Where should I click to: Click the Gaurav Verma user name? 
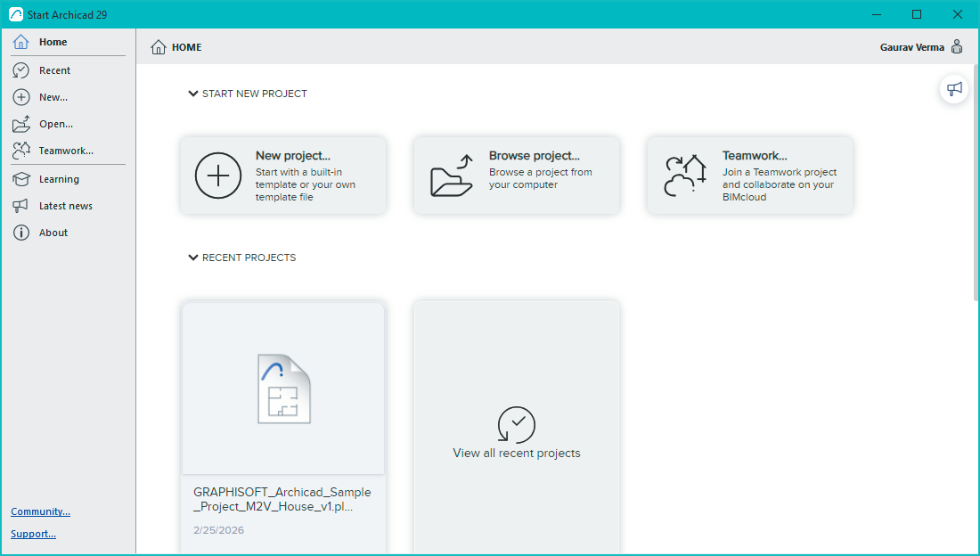tap(912, 47)
